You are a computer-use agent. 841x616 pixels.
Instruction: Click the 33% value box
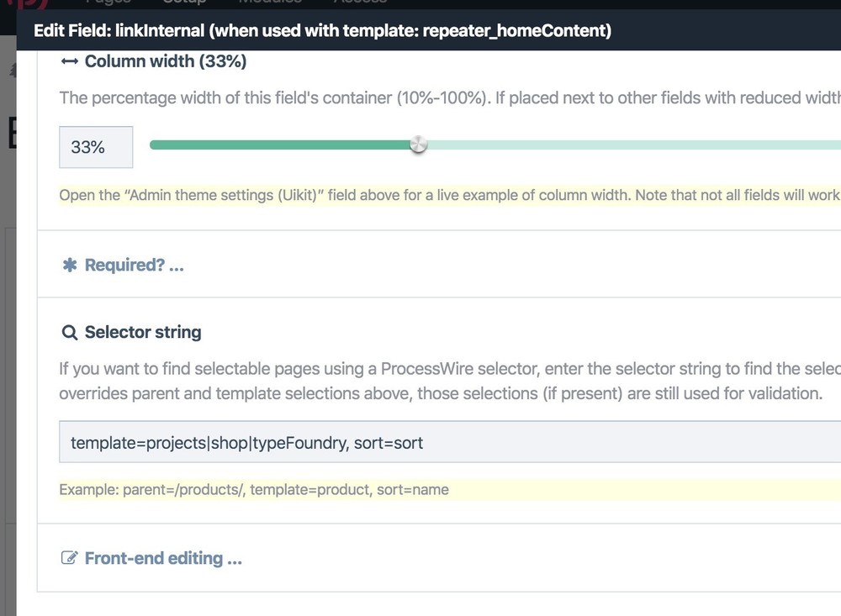[x=95, y=146]
